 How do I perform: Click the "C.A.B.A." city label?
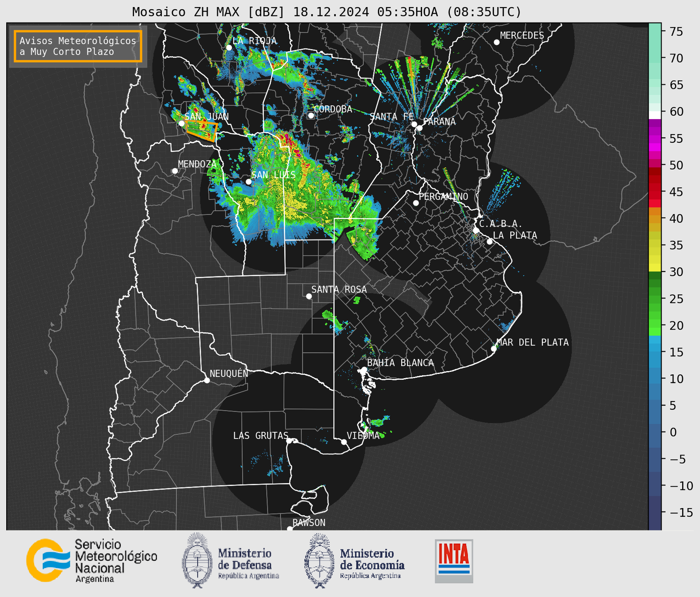(501, 224)
